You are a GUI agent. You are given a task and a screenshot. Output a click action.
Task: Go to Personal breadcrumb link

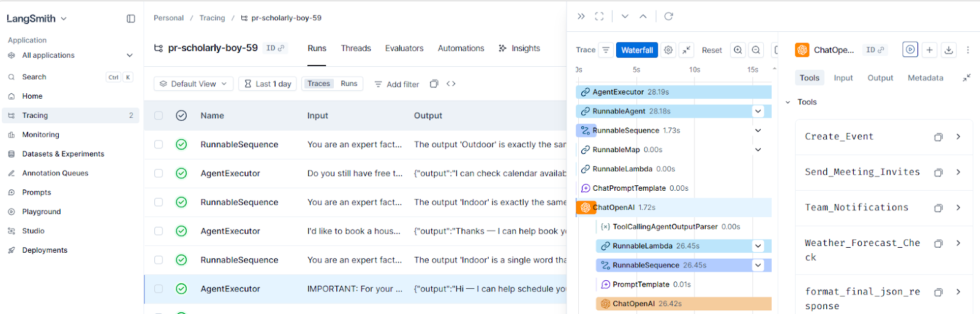coord(168,18)
